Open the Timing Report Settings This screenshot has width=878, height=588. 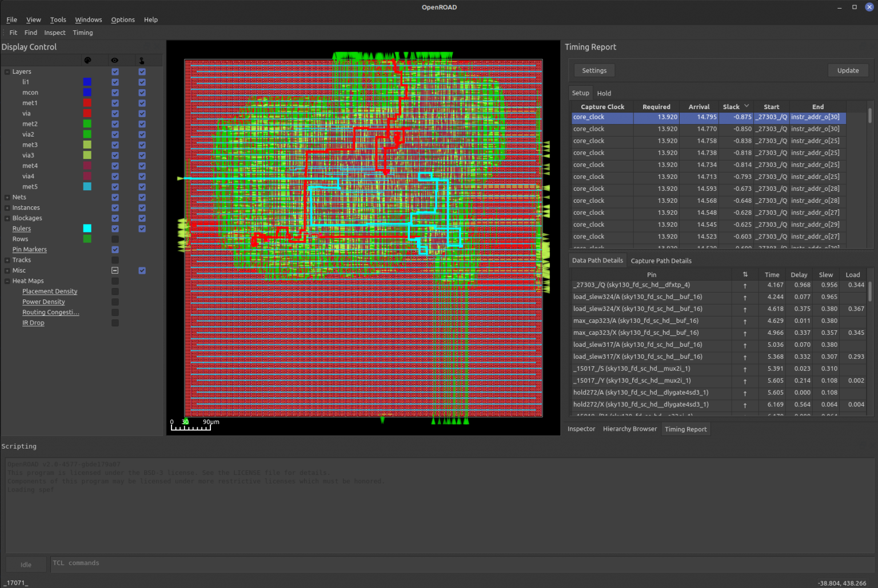pos(594,70)
